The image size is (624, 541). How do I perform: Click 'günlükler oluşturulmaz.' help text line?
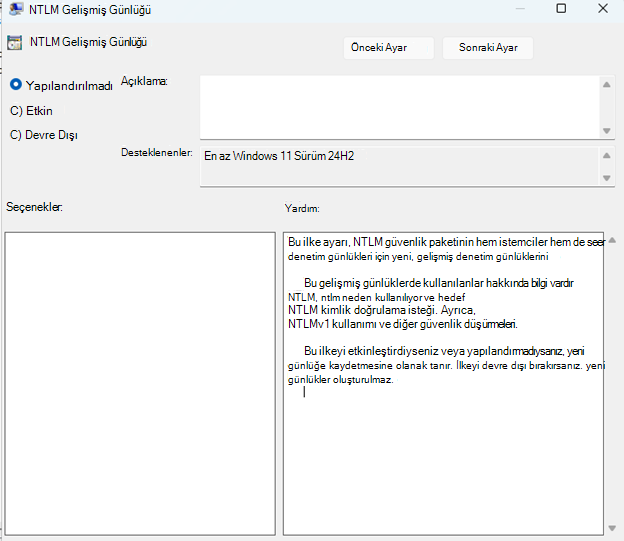(x=340, y=379)
